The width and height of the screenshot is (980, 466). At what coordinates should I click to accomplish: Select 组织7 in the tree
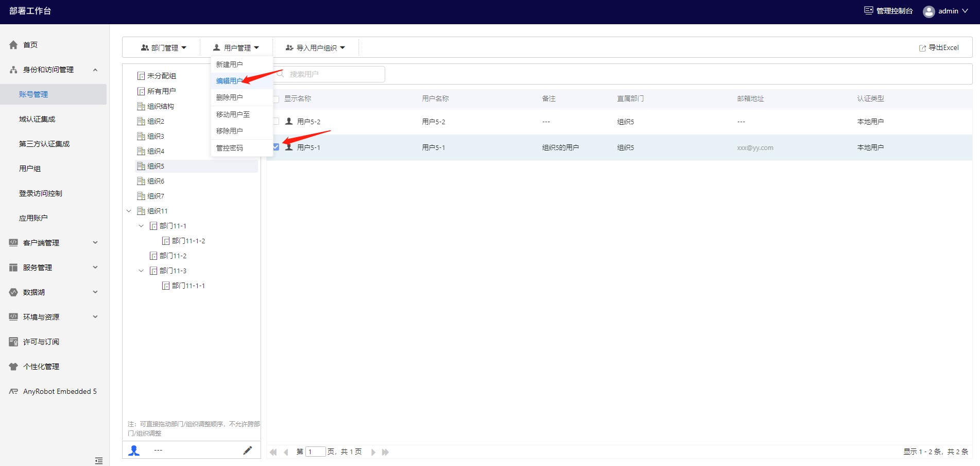[156, 196]
